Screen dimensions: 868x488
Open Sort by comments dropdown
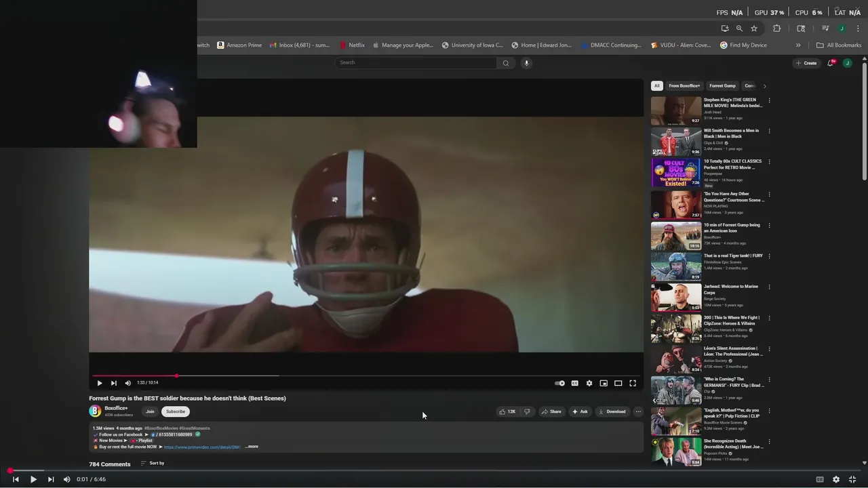(x=153, y=463)
